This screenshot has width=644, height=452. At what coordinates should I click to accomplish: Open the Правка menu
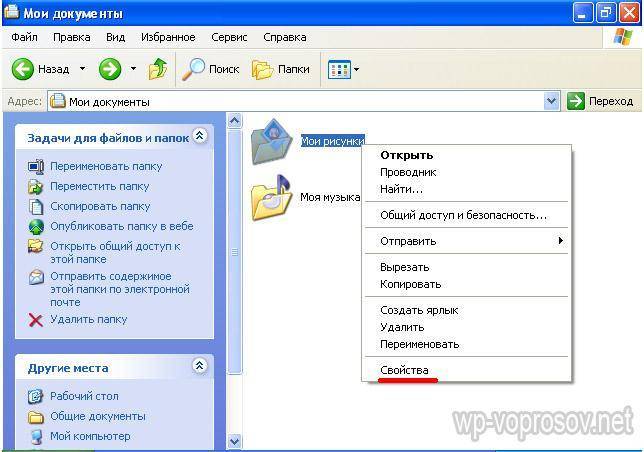click(71, 37)
